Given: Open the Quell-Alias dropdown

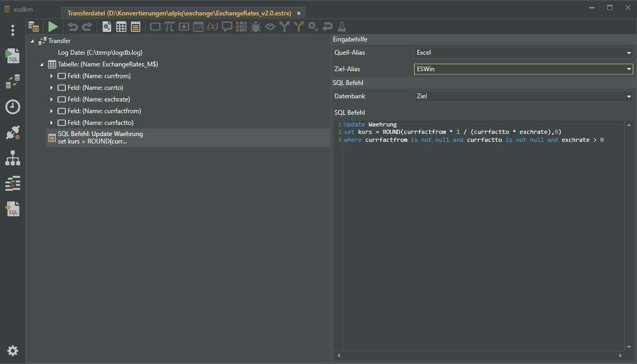Looking at the screenshot, I should [x=523, y=53].
